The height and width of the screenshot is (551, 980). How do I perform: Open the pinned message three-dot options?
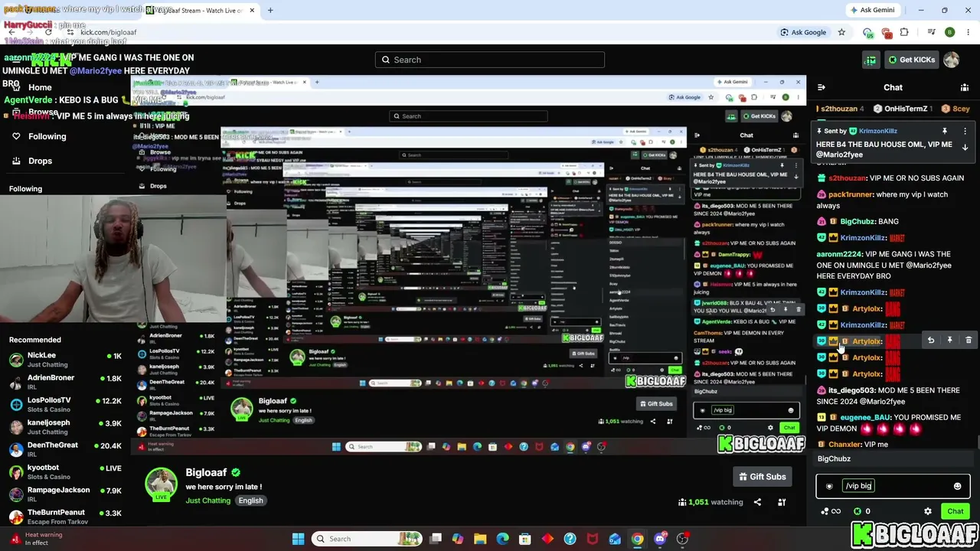click(x=965, y=131)
